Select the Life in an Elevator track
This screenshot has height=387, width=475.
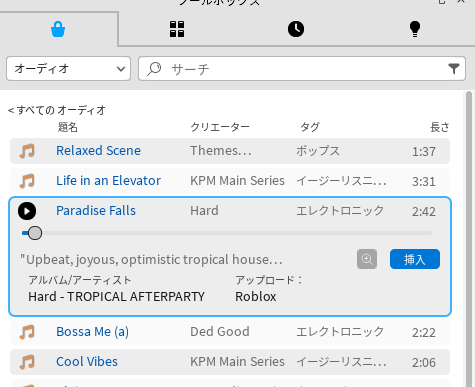pos(108,181)
